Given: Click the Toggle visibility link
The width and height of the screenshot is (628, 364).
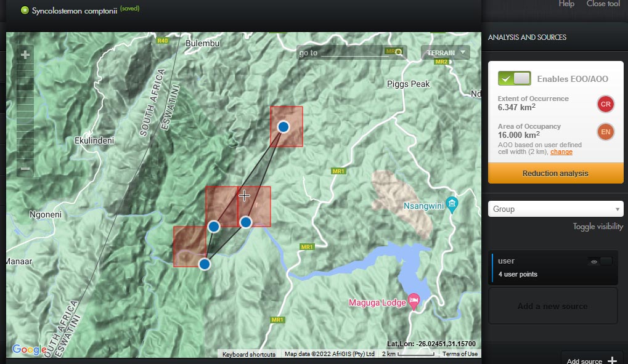Looking at the screenshot, I should pos(597,227).
